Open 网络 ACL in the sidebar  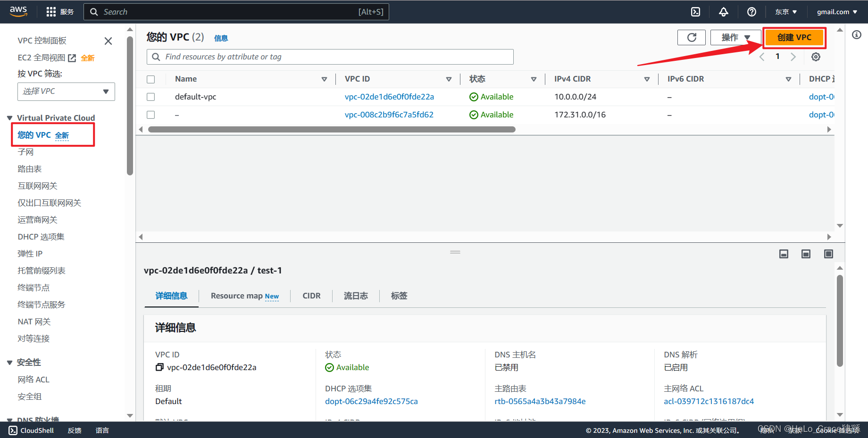pyautogui.click(x=33, y=380)
